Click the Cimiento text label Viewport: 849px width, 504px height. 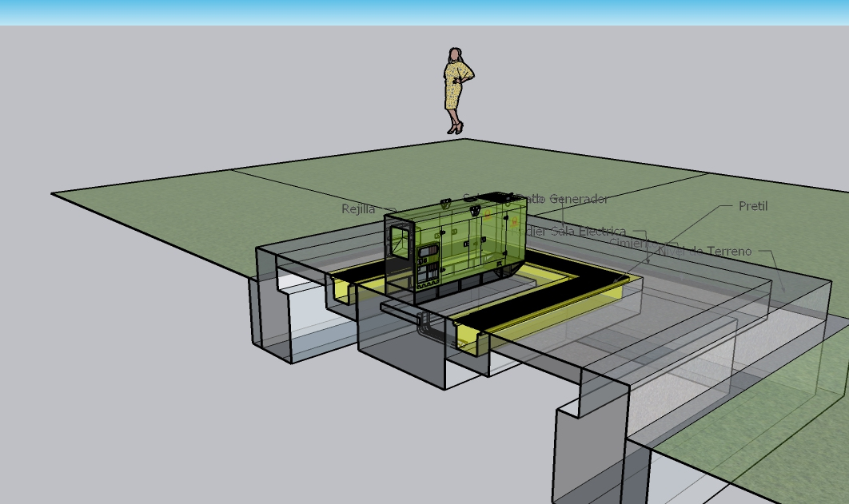click(x=628, y=241)
